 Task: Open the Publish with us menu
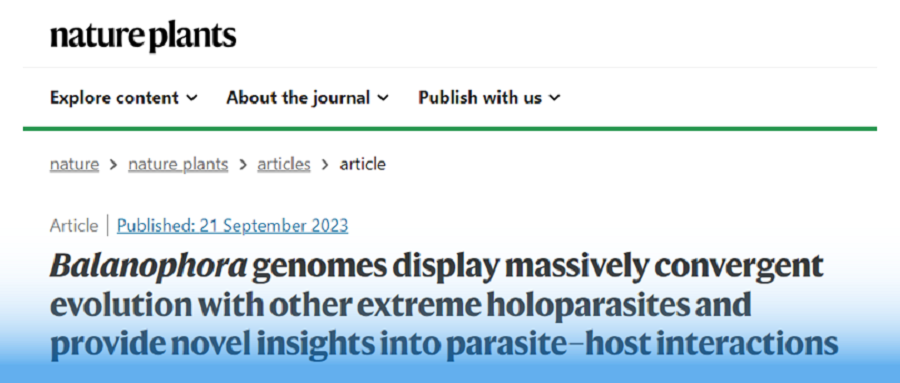[x=489, y=98]
